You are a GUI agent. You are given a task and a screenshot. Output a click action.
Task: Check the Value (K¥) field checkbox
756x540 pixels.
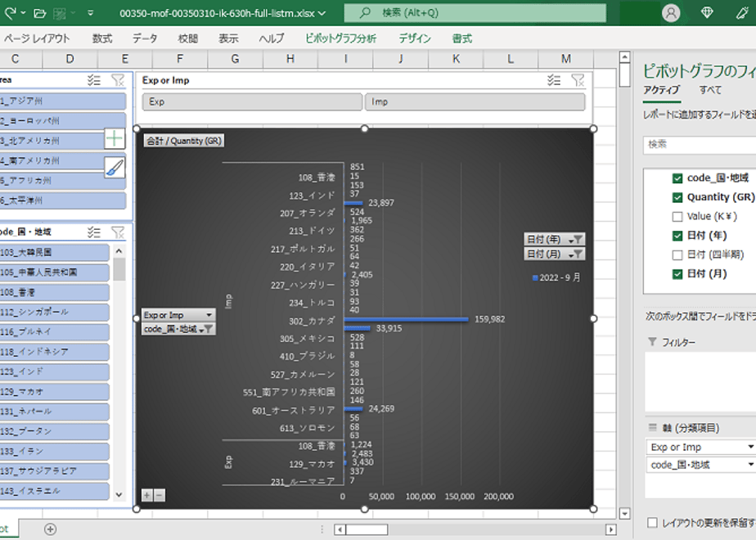[677, 217]
